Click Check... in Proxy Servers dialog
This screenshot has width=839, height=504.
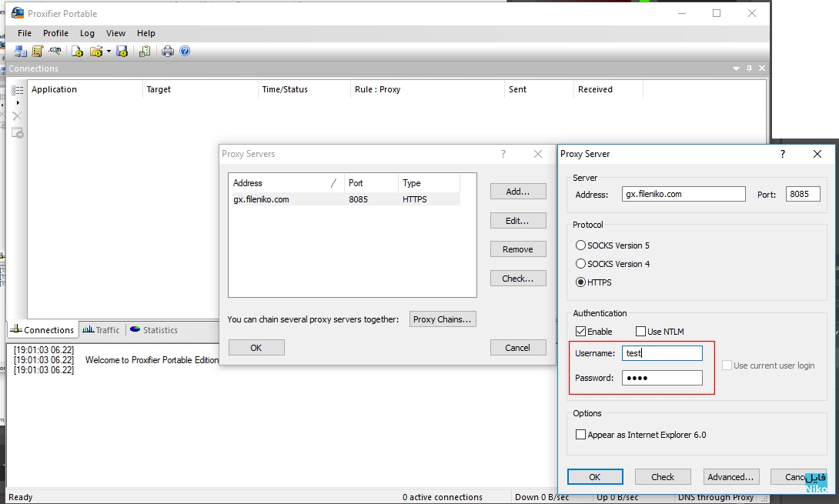pos(518,279)
